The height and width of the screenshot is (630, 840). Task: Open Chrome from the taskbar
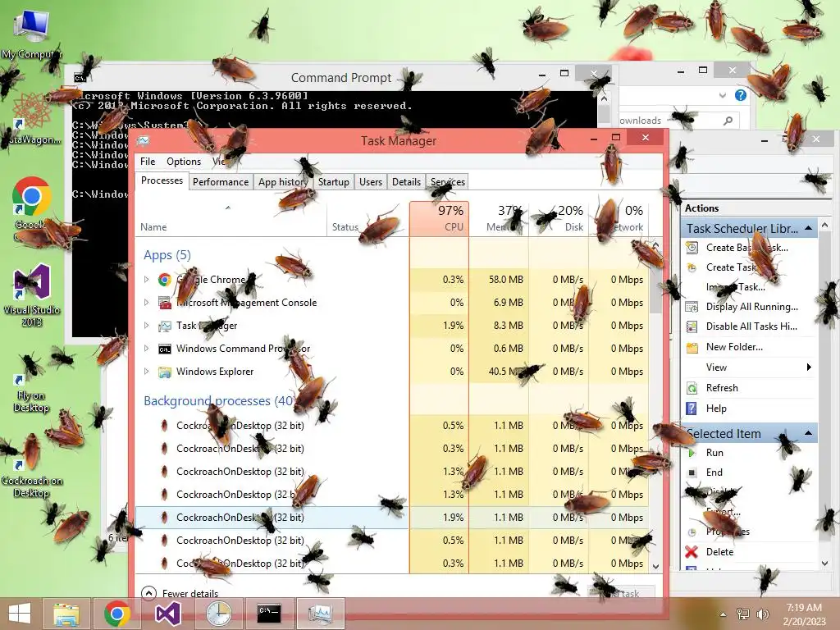(x=117, y=614)
